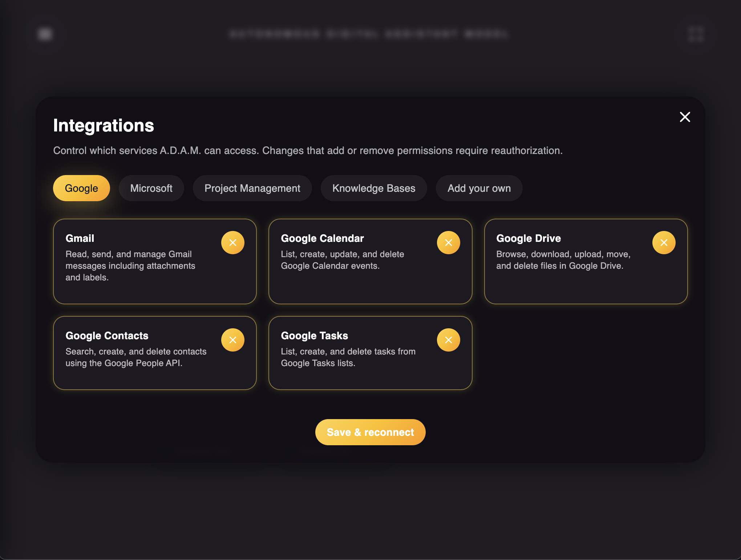The height and width of the screenshot is (560, 741).
Task: Reselect the Google integrations tab
Action: (x=81, y=188)
